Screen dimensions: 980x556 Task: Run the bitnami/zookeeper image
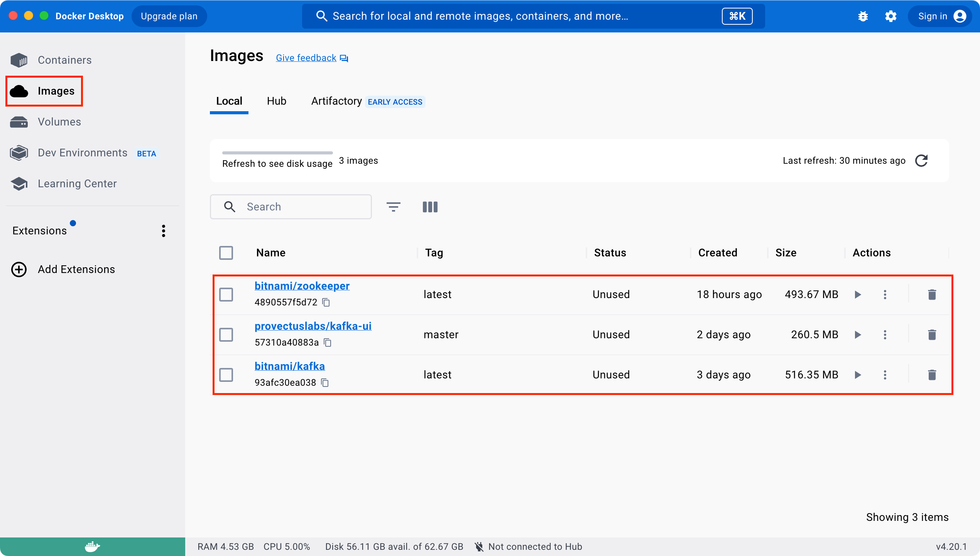[x=858, y=295]
